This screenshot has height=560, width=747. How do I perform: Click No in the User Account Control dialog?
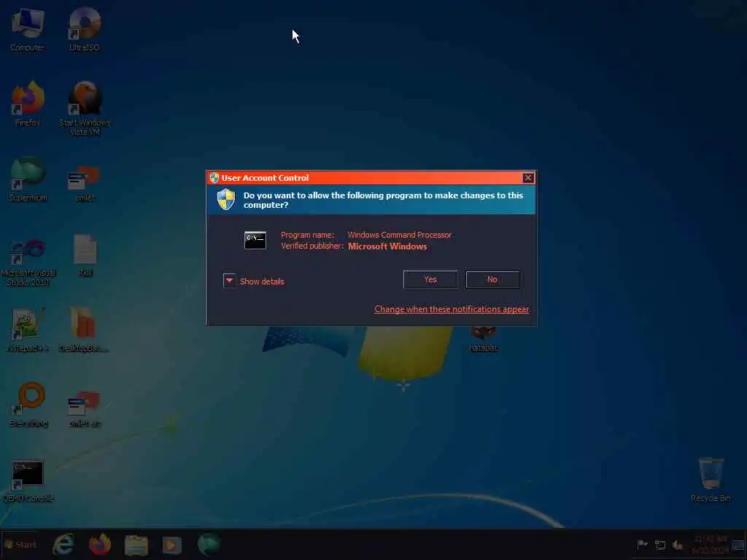[492, 279]
